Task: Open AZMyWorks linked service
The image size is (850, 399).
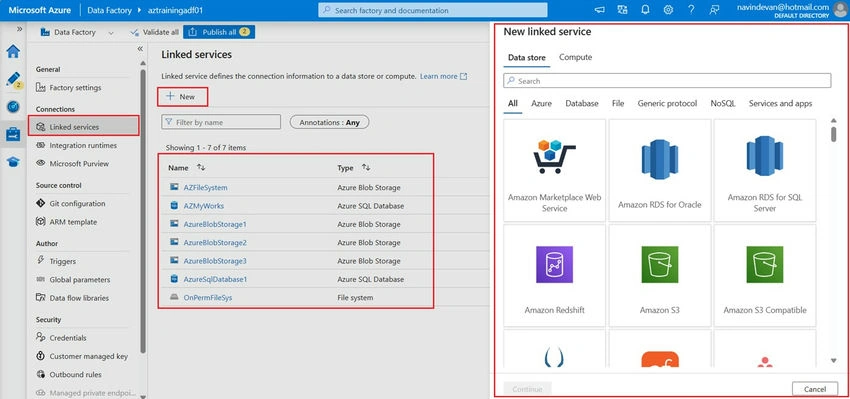Action: tap(203, 206)
